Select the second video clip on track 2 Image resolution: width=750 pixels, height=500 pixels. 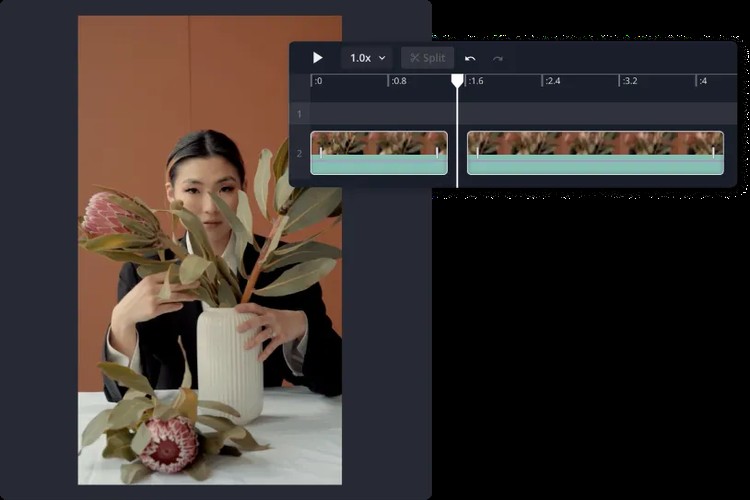point(595,153)
